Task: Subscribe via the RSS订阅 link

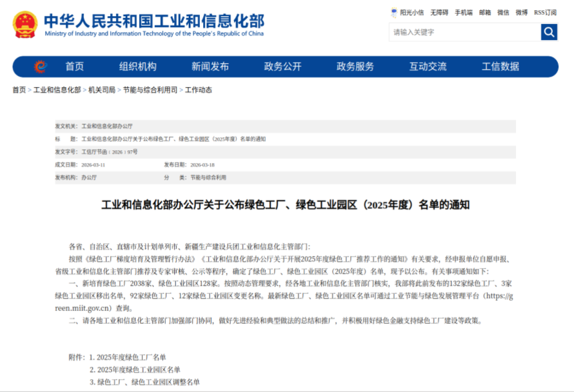Action: (x=545, y=12)
